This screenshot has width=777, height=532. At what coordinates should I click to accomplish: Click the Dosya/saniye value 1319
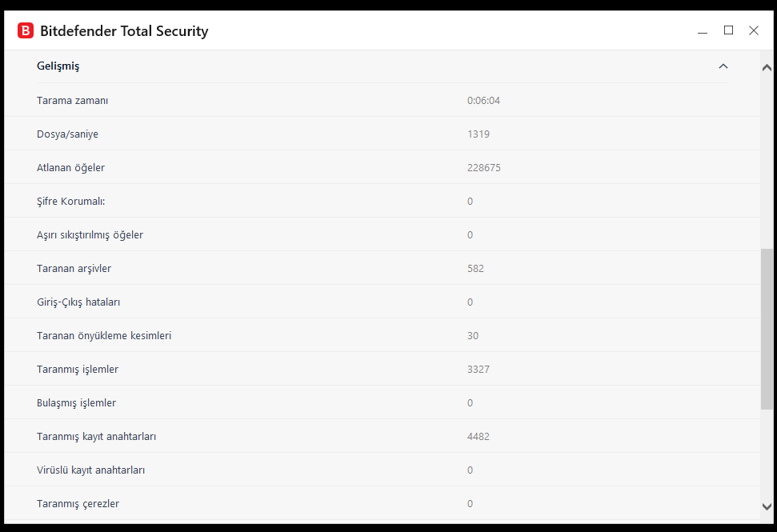(x=479, y=134)
